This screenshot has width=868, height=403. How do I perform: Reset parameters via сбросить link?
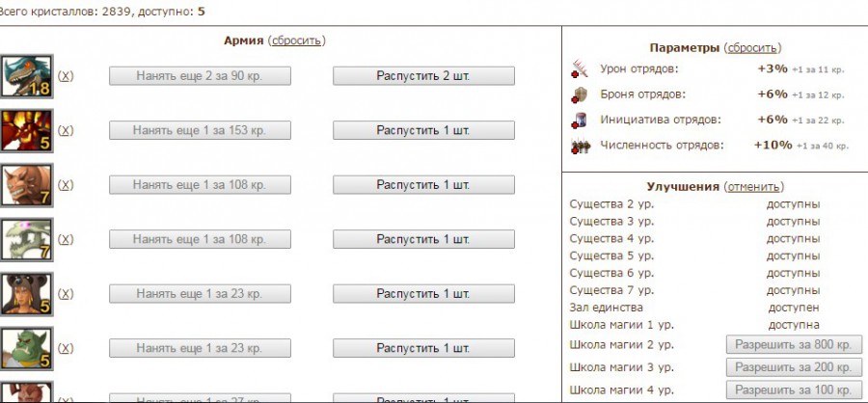tap(752, 47)
